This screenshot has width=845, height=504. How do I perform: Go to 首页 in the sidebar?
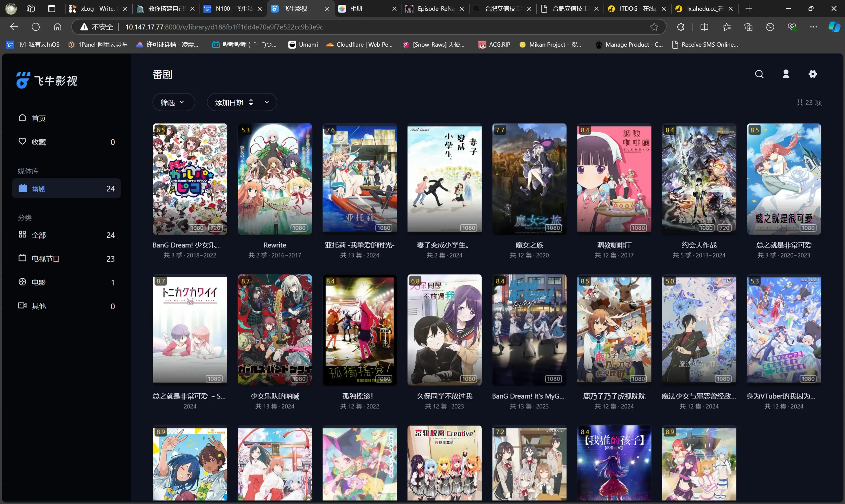click(x=38, y=118)
